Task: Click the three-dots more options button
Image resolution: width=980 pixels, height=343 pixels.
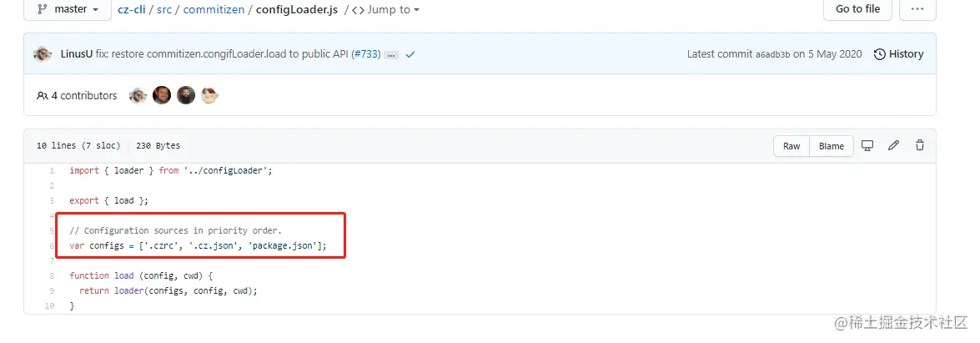Action: (x=917, y=9)
